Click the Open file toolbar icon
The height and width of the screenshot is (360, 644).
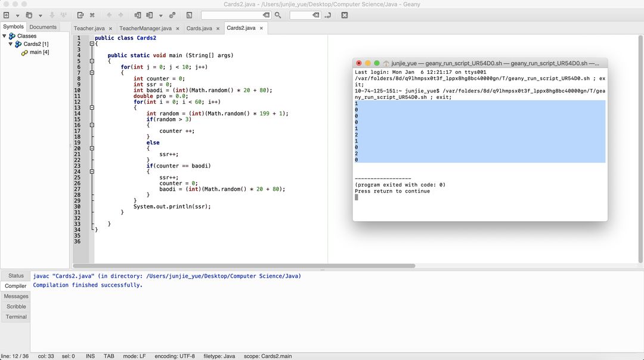pos(29,15)
